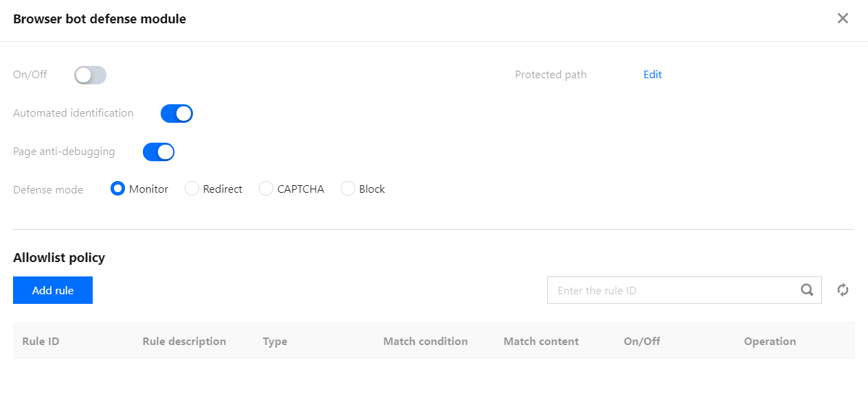
Task: Focus the rule ID search field
Action: click(x=673, y=290)
